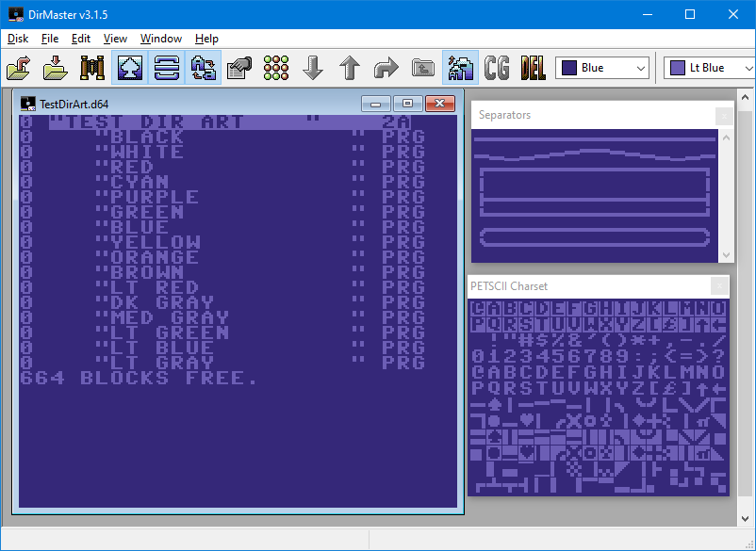Close the Separators panel
Image resolution: width=756 pixels, height=551 pixels.
(x=724, y=116)
